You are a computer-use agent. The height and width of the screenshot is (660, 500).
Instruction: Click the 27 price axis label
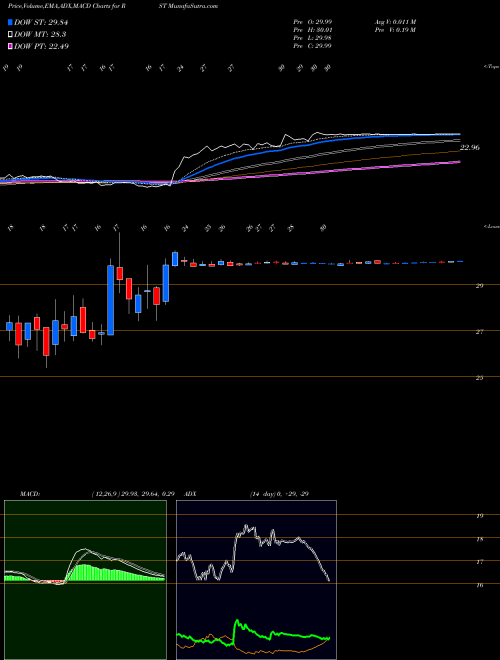(x=479, y=332)
